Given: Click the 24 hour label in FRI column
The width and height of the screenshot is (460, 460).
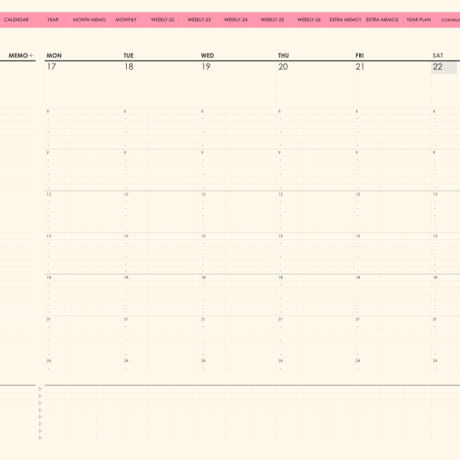Looking at the screenshot, I should (358, 361).
